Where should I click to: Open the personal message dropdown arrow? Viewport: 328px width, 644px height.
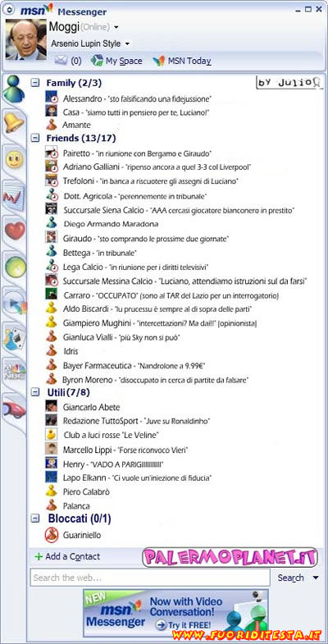point(127,43)
